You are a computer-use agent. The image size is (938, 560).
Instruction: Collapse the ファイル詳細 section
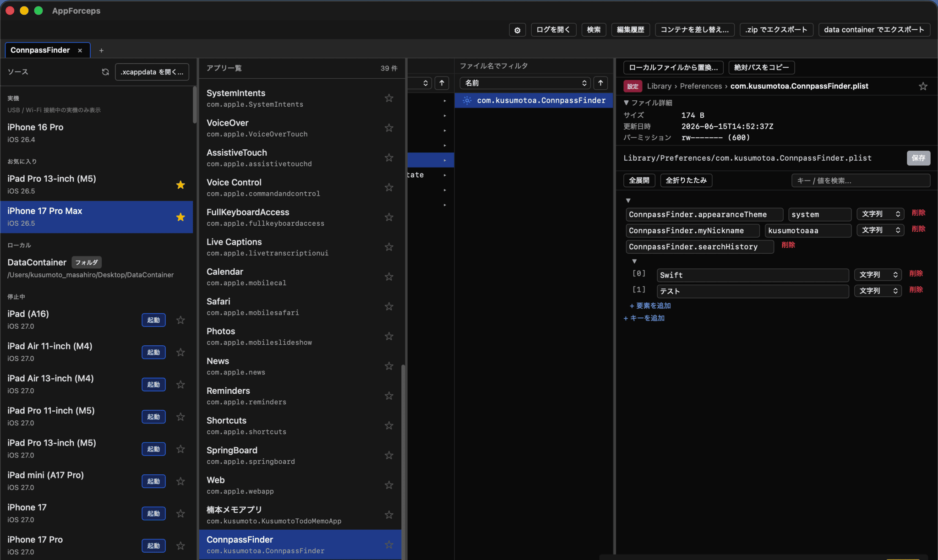626,103
